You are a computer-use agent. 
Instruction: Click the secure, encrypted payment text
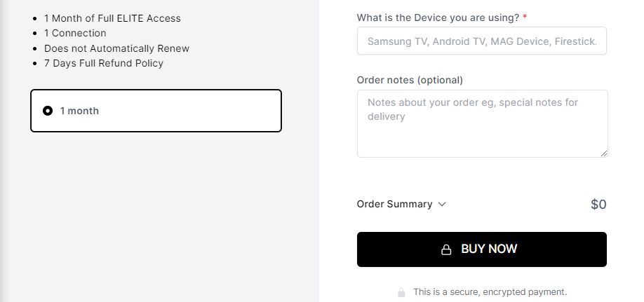[x=490, y=292]
